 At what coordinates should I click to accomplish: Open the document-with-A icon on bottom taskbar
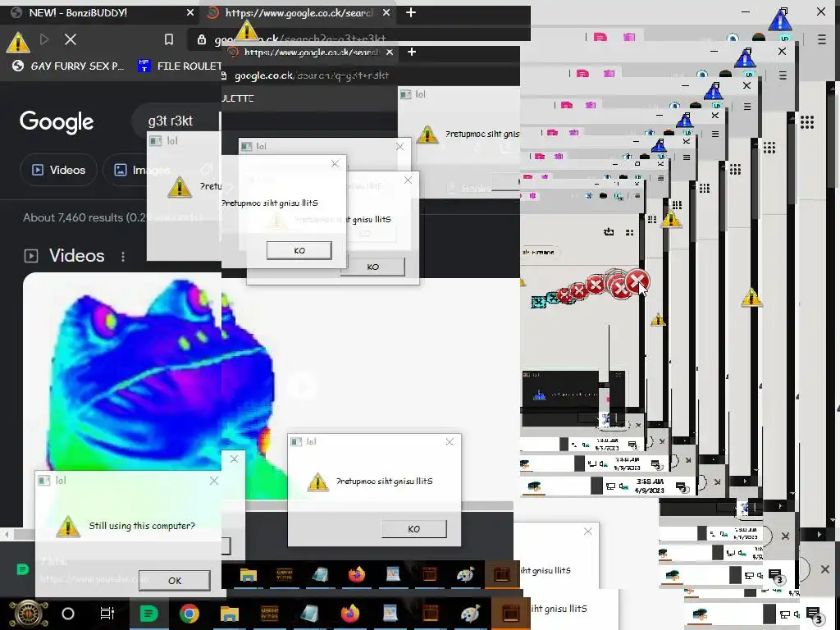click(x=390, y=614)
